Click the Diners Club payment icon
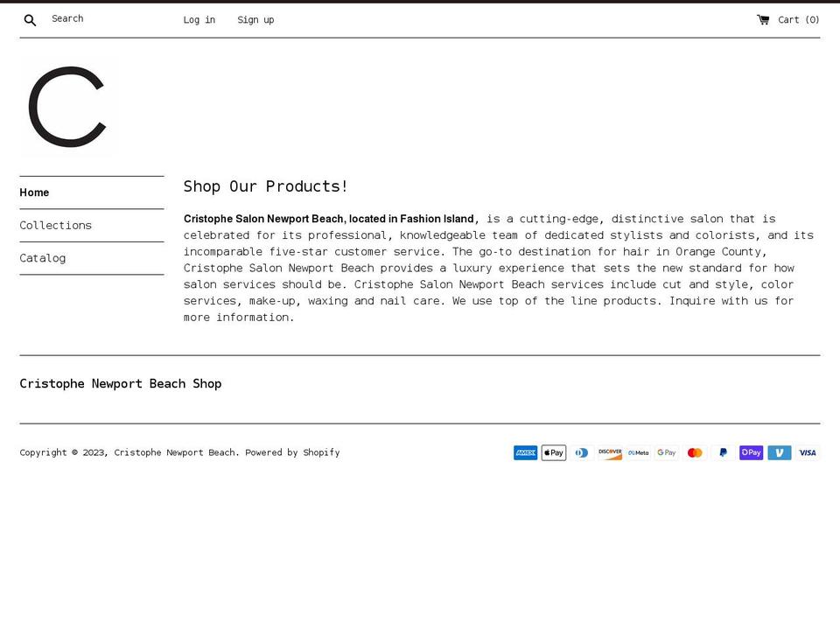This screenshot has height=630, width=840. click(x=582, y=452)
